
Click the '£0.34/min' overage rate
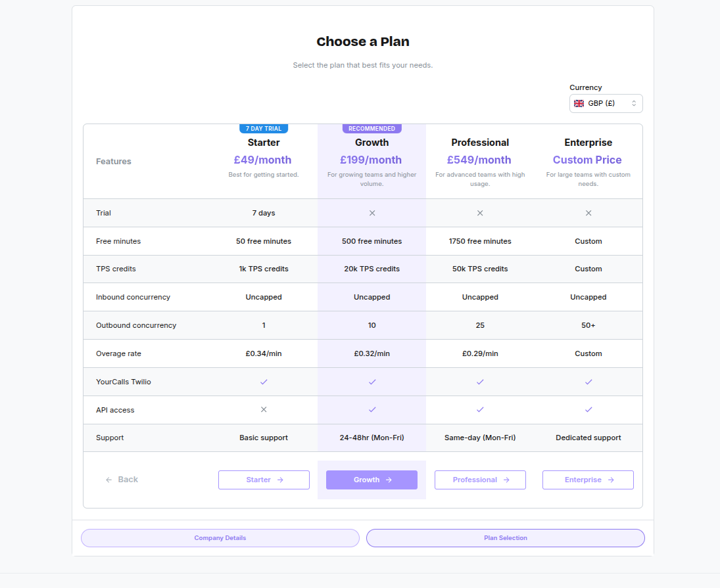[x=264, y=353]
